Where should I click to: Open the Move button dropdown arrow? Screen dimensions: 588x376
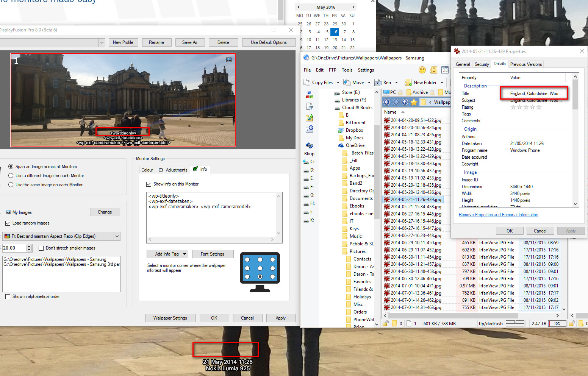coord(369,83)
